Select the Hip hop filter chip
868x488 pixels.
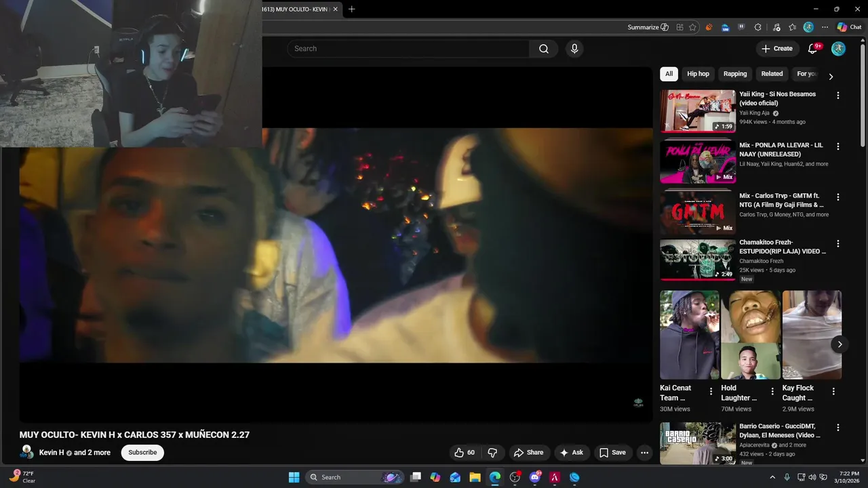698,74
